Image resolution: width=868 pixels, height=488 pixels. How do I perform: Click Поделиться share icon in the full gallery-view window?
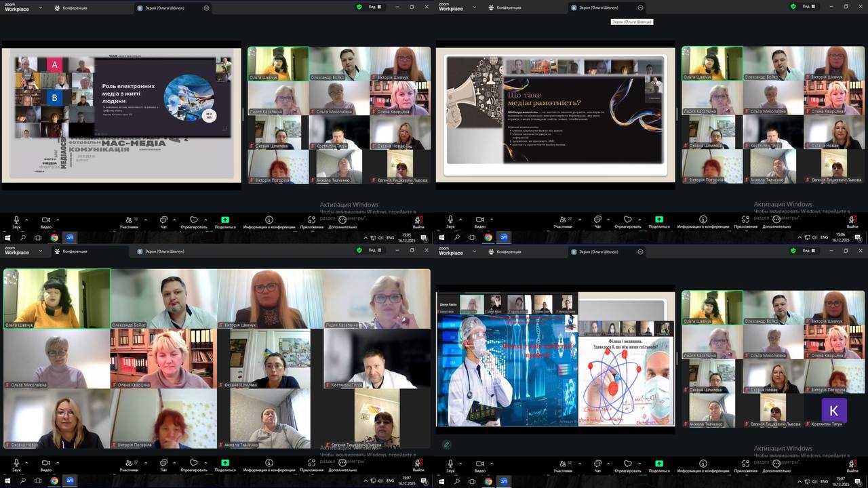click(224, 464)
